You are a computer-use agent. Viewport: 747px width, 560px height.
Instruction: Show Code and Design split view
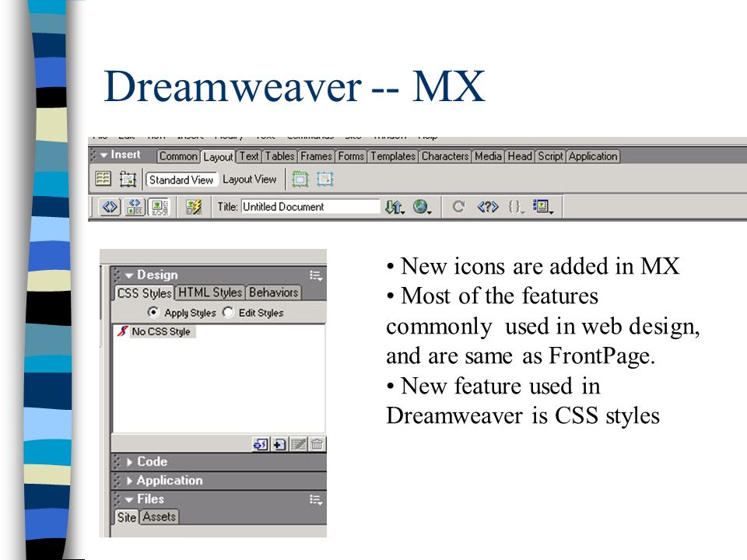135,207
